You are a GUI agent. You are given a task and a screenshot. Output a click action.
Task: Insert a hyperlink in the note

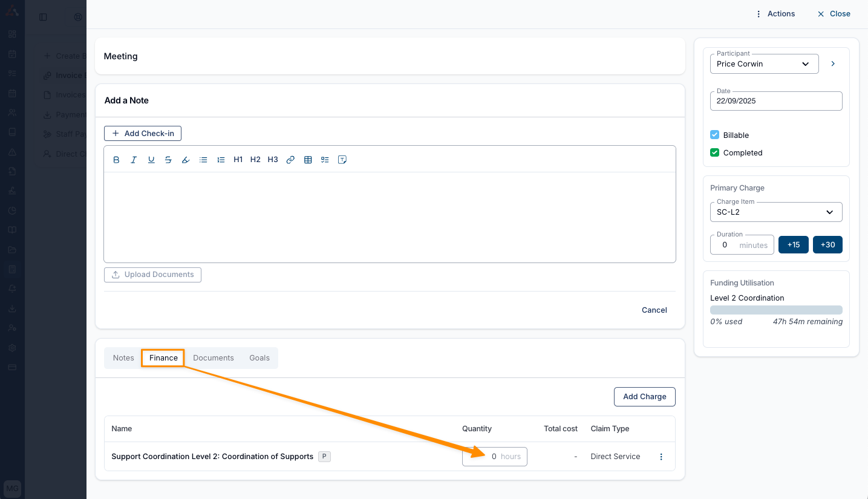[290, 160]
